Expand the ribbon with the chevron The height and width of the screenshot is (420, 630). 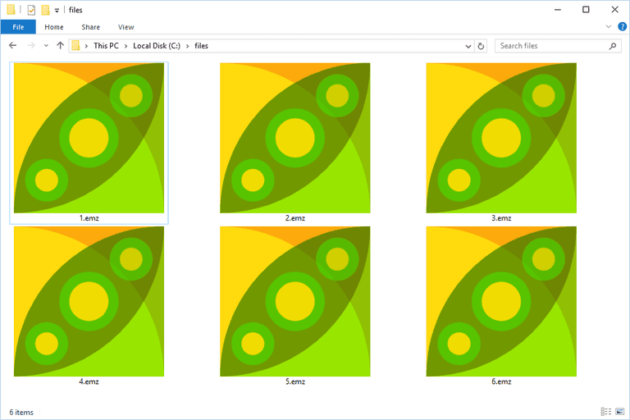(x=607, y=27)
